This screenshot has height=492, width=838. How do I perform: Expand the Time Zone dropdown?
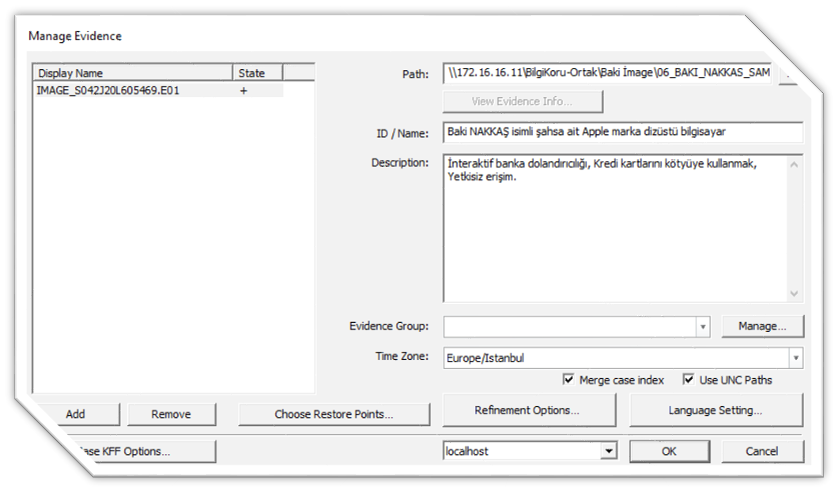(x=795, y=357)
